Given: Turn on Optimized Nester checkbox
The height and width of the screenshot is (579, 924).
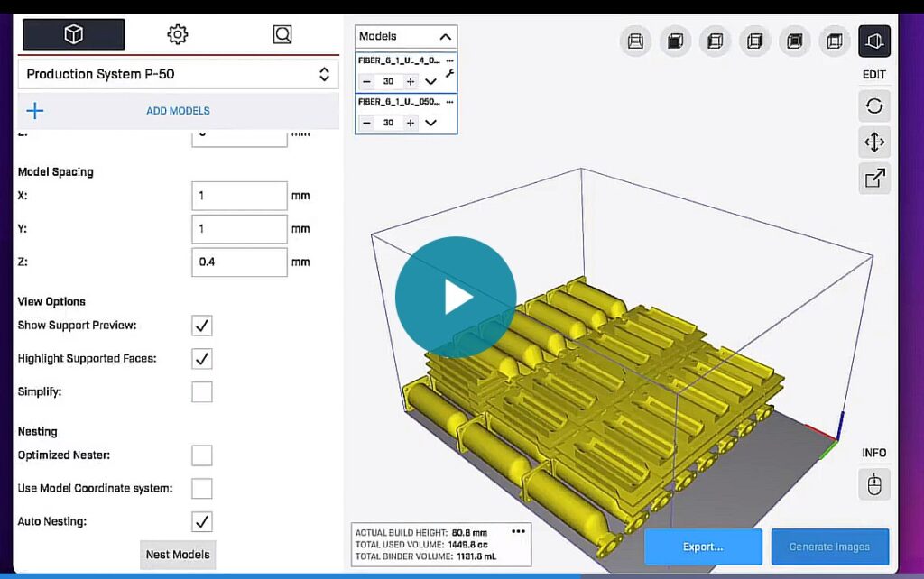Looking at the screenshot, I should tap(202, 455).
